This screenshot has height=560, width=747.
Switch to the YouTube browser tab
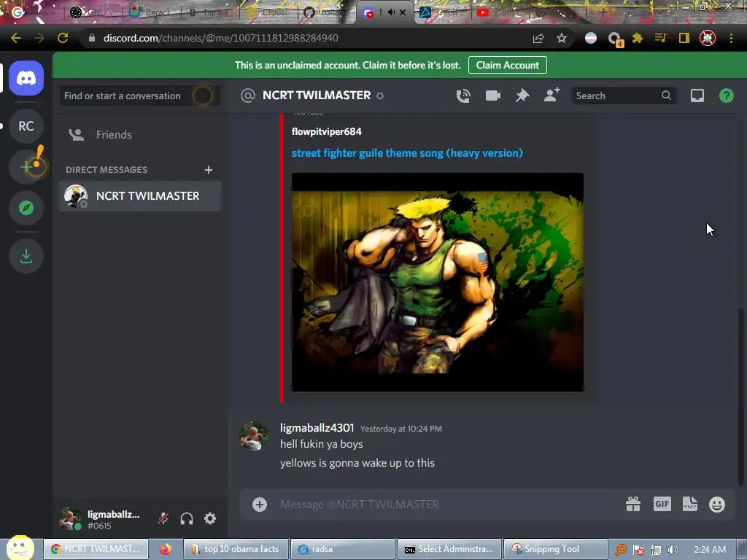[x=499, y=12]
